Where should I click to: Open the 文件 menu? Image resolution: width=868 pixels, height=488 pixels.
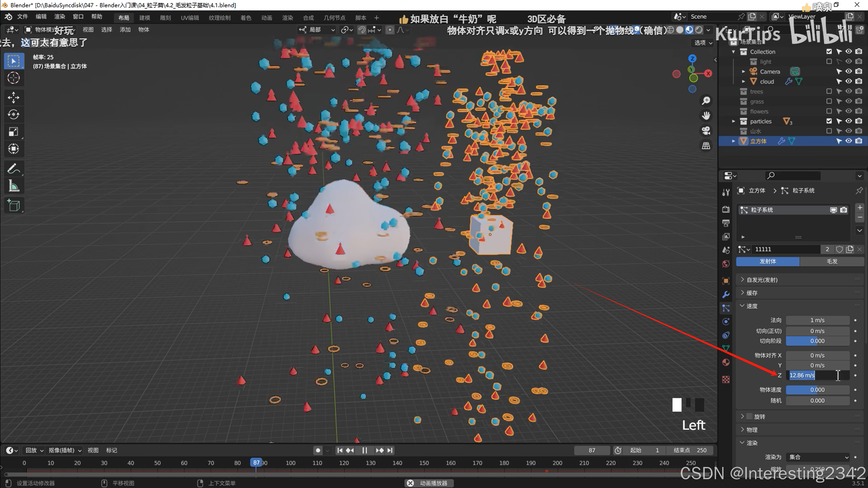click(22, 17)
